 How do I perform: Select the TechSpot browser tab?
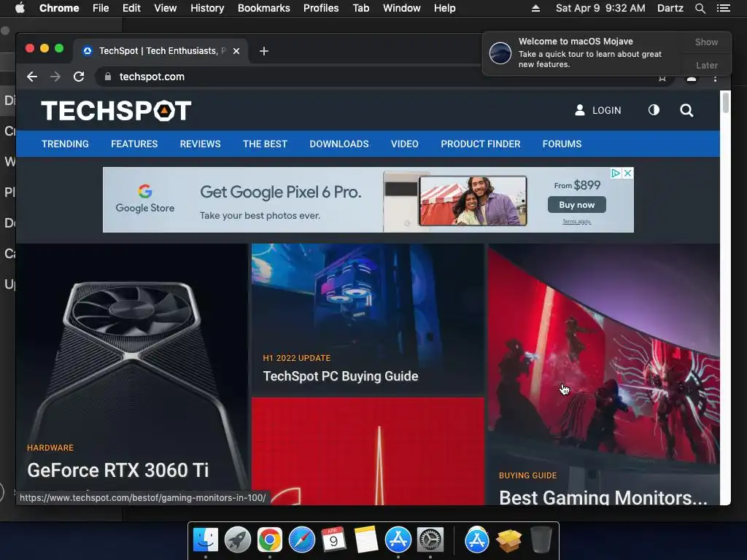pyautogui.click(x=160, y=51)
